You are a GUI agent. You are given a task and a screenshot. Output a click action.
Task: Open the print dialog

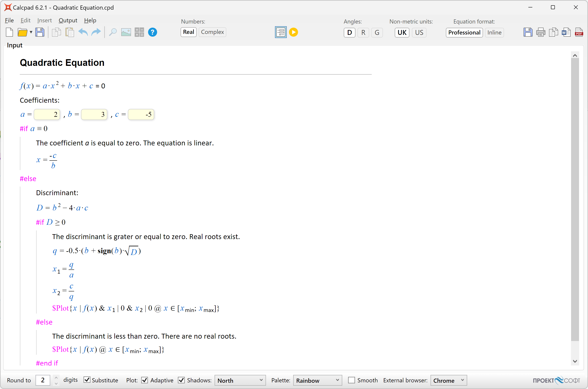click(541, 32)
